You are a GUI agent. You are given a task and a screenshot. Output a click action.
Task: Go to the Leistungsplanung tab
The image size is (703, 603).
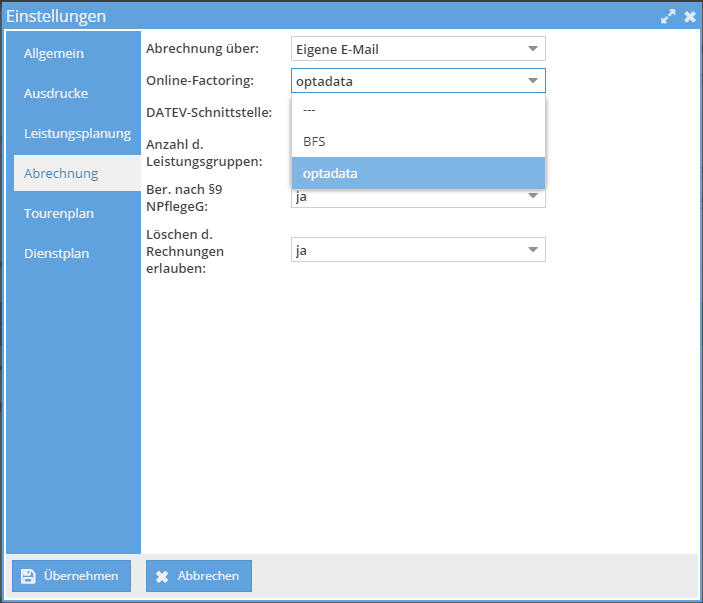coord(77,133)
